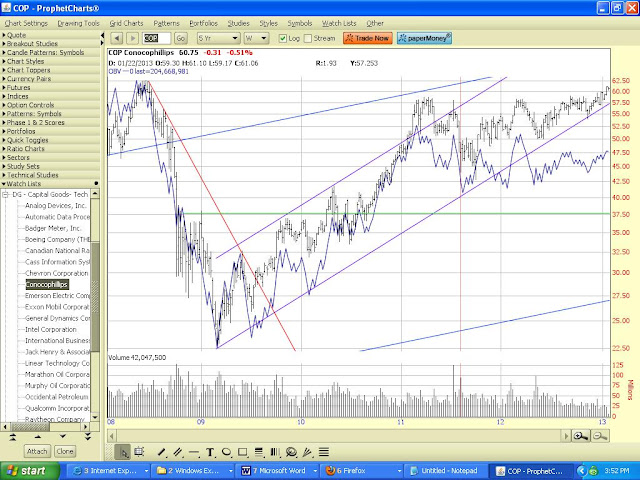Move selection down with single down arrow

click(x=62, y=437)
